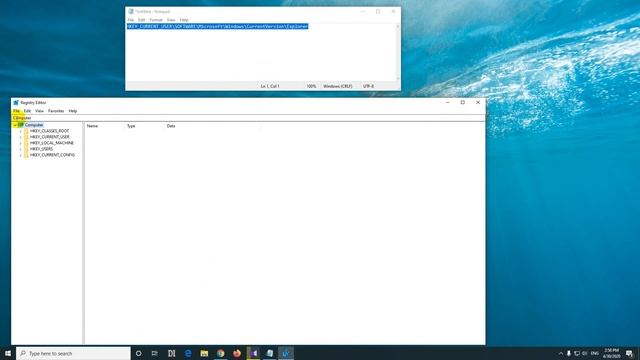640x360 pixels.
Task: Expand the HKEY_USERS key
Action: 20,149
